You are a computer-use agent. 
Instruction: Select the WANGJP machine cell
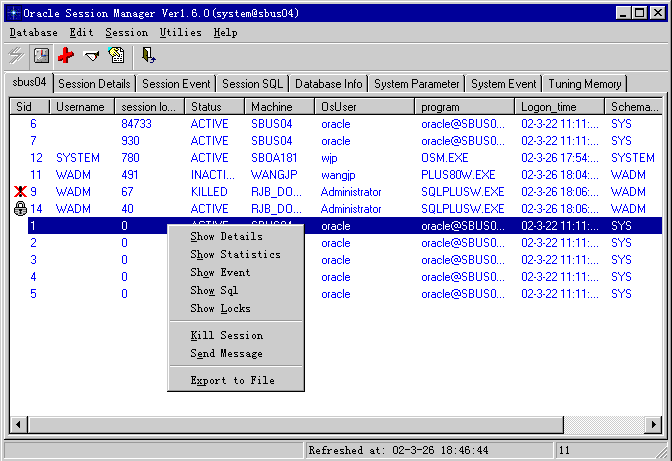[x=274, y=175]
